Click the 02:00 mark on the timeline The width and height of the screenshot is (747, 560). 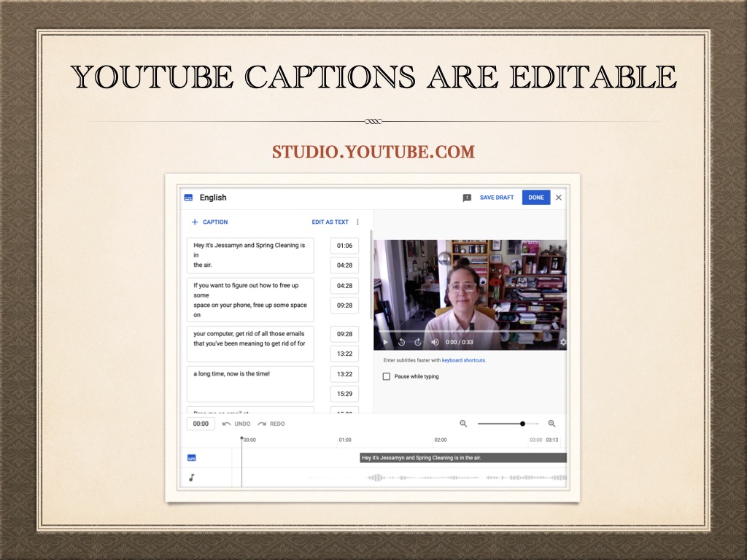coord(441,440)
